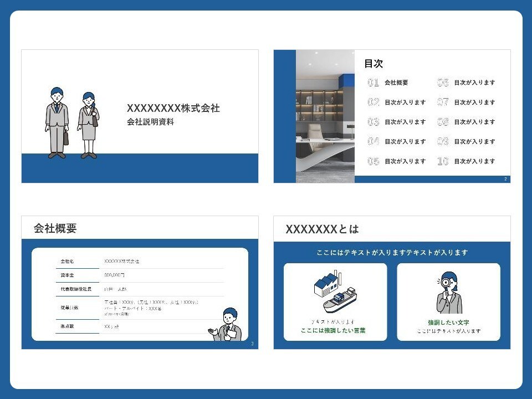Select contents entry numbered 05
Screen dimensions: 532x399
pyautogui.click(x=397, y=161)
